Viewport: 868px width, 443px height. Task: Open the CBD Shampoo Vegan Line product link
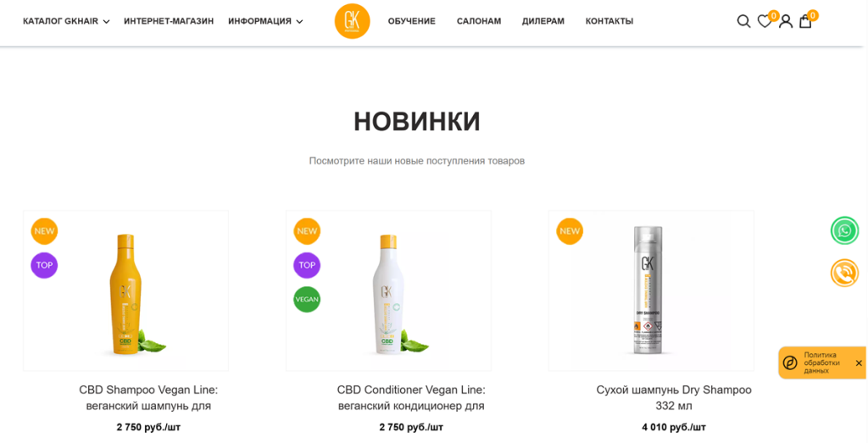pos(148,397)
